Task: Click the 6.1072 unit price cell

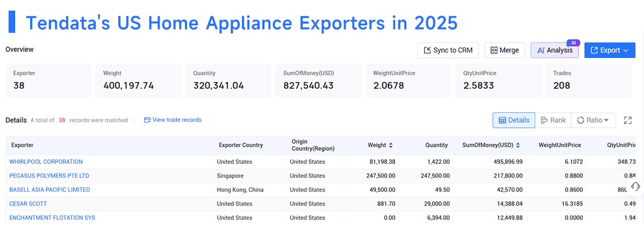Action: tap(574, 162)
